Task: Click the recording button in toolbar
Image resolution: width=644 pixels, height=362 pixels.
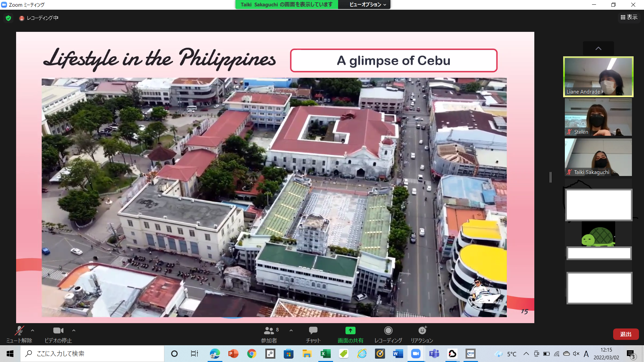Action: point(388,335)
